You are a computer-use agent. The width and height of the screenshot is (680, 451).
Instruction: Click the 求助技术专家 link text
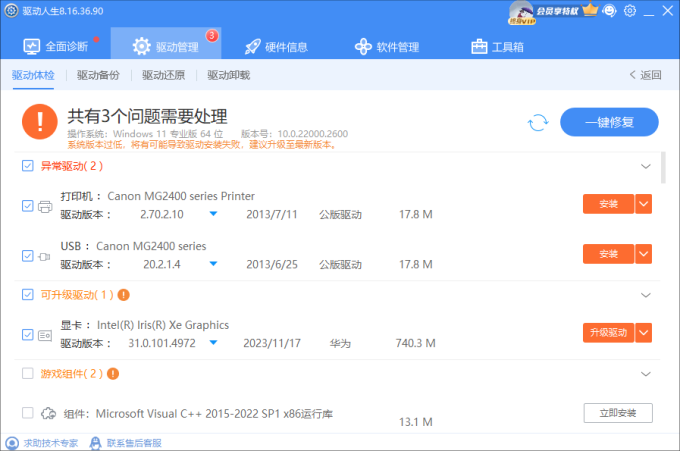tap(51, 443)
